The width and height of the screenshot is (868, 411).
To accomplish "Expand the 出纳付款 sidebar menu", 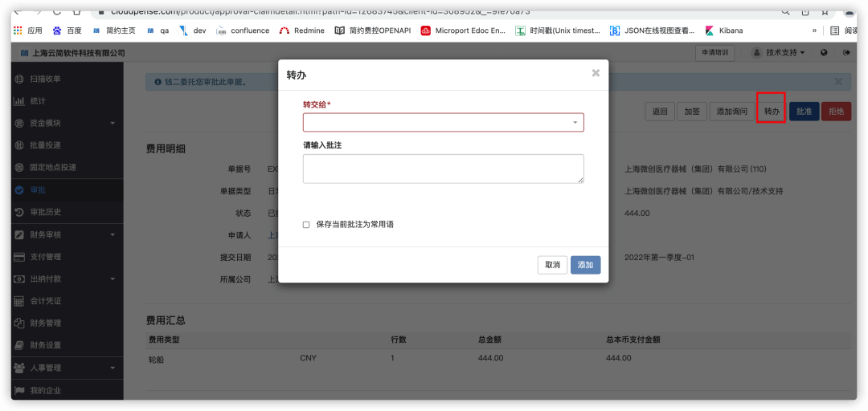I will [67, 279].
